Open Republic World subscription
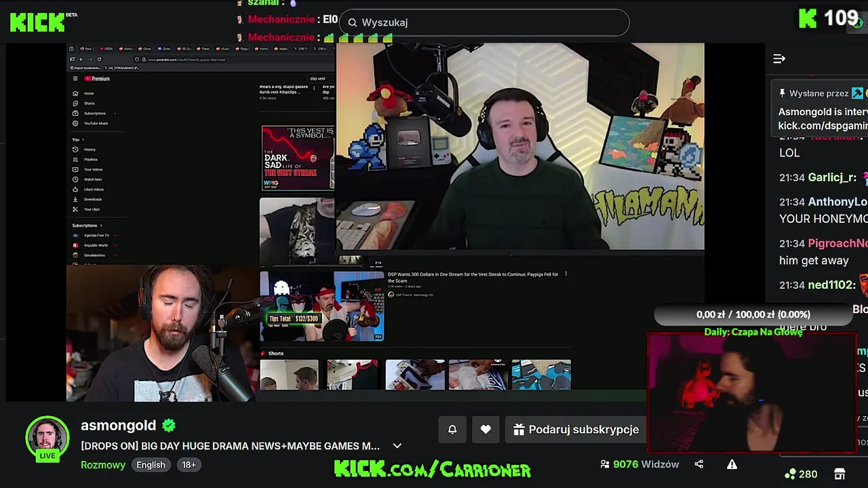This screenshot has height=488, width=868. [x=90, y=245]
